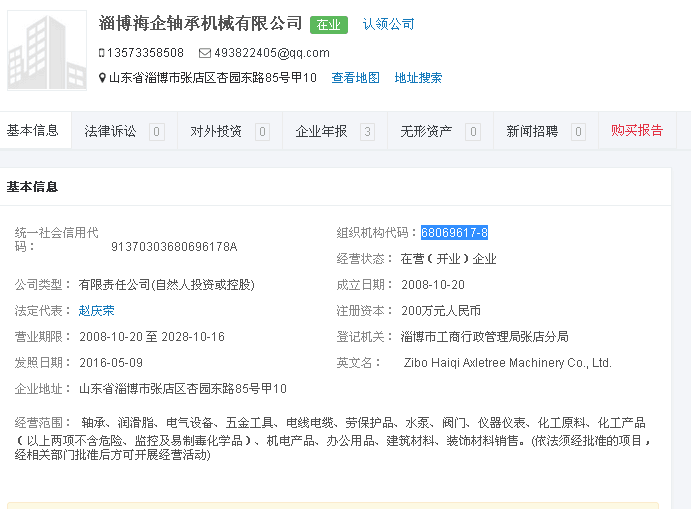
Task: Switch to the 新闻招聘 tab
Action: [532, 131]
